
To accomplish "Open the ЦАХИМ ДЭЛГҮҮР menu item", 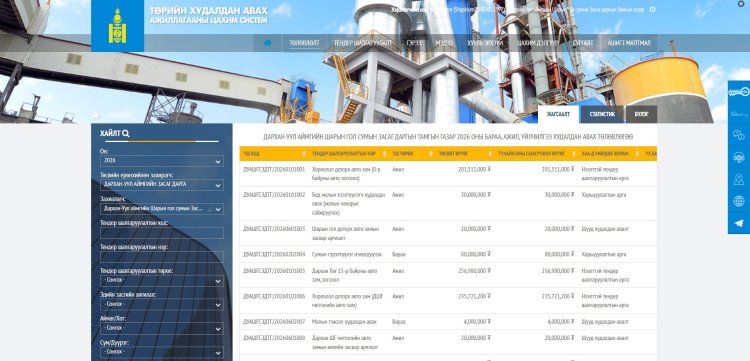I will (x=538, y=43).
